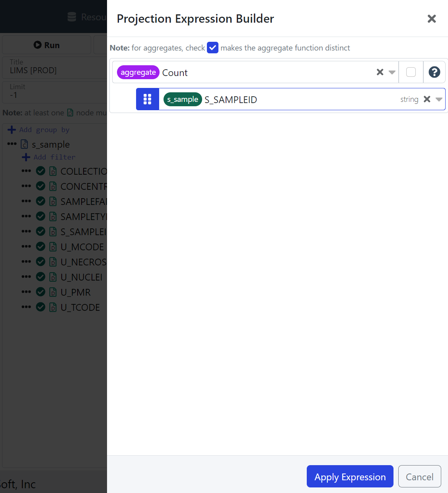Click the help question mark icon

434,72
